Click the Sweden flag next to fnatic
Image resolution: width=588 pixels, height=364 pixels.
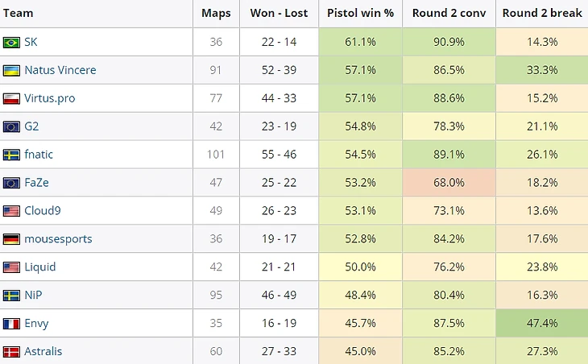pyautogui.click(x=11, y=155)
